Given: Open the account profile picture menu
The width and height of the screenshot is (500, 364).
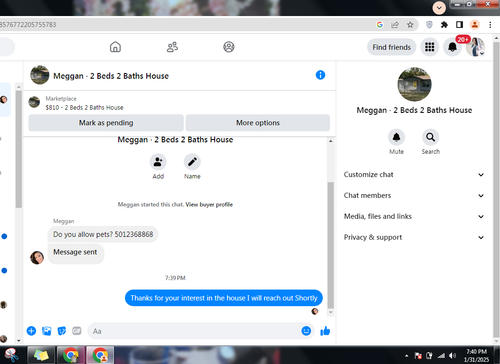Looking at the screenshot, I should click(475, 47).
